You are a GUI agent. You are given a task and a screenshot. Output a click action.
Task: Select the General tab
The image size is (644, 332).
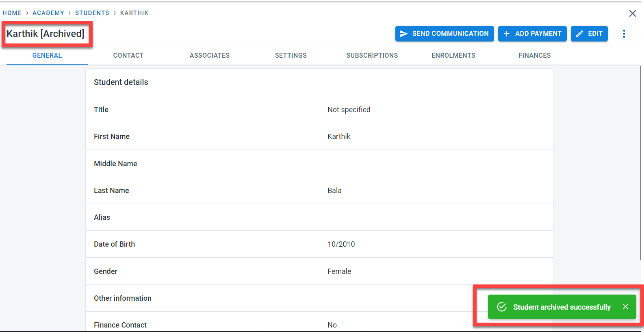point(47,56)
